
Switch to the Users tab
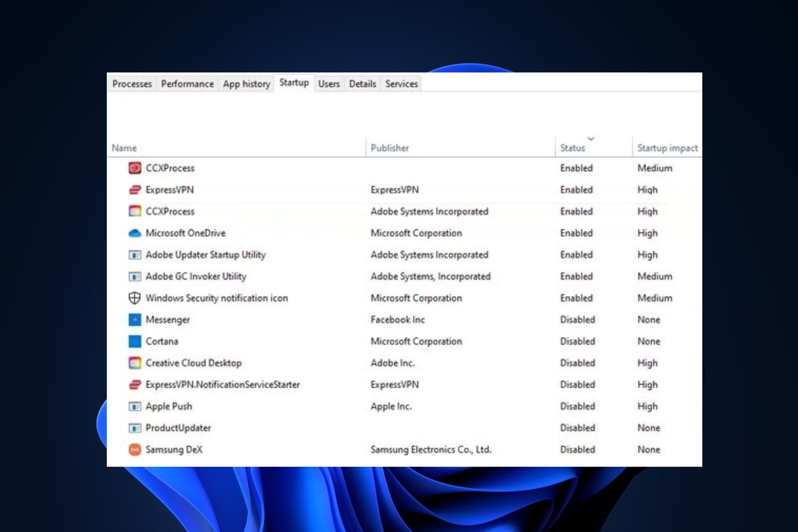(x=329, y=84)
